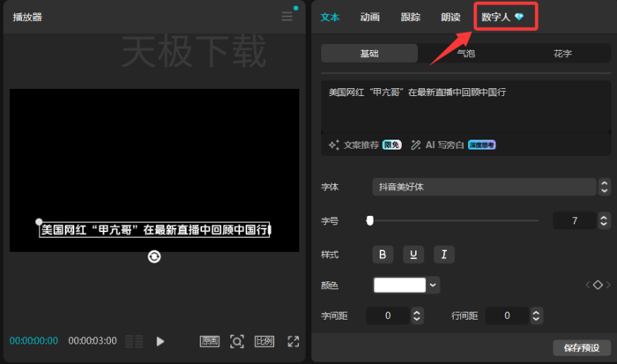Select the subtitle text box in preview
The height and width of the screenshot is (364, 617).
(154, 229)
